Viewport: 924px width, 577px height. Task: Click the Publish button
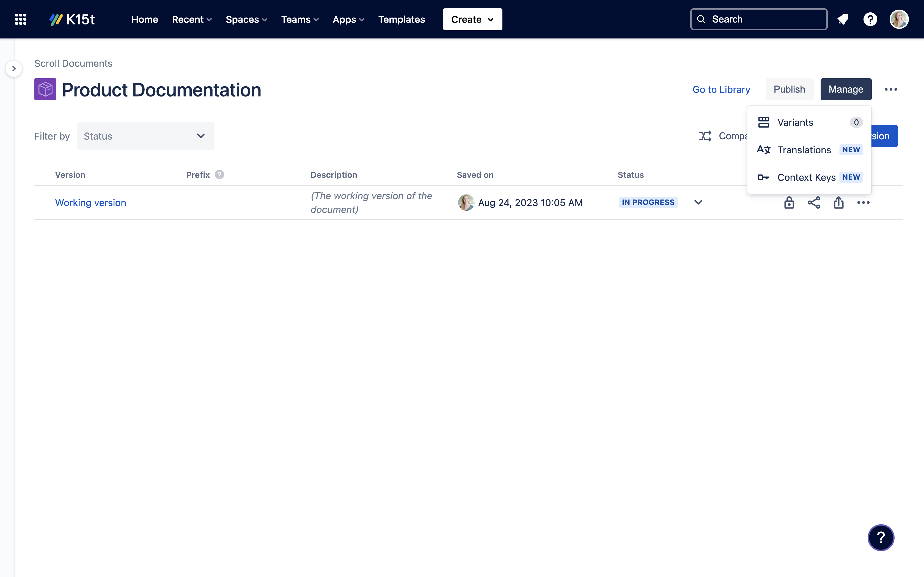(x=789, y=89)
